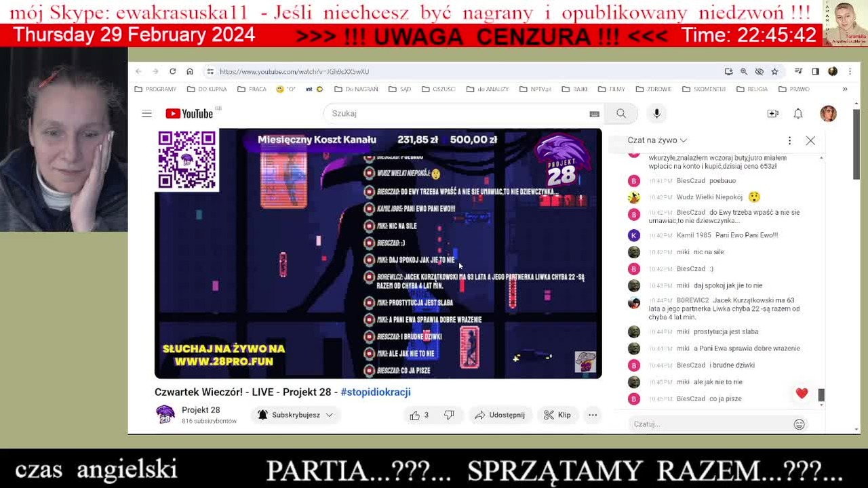Open the notifications bell

[798, 114]
